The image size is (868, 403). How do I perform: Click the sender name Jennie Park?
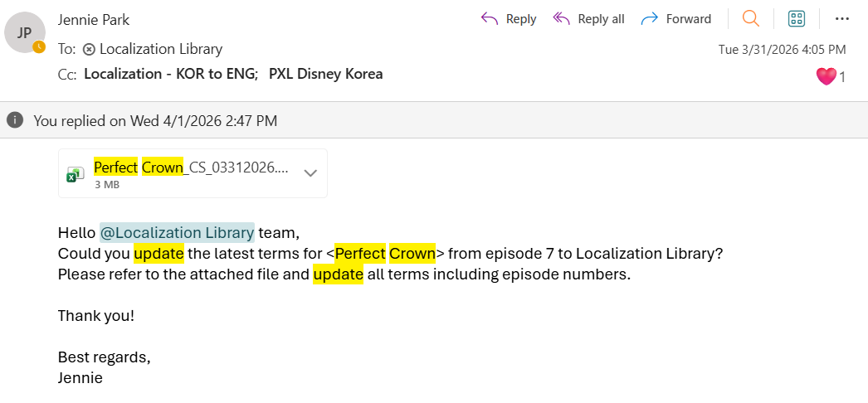[x=94, y=20]
